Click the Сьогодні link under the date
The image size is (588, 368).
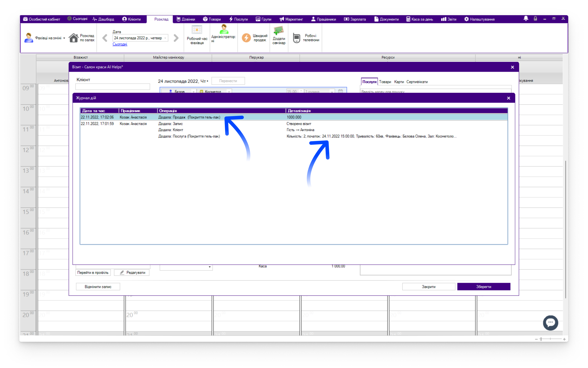(120, 44)
